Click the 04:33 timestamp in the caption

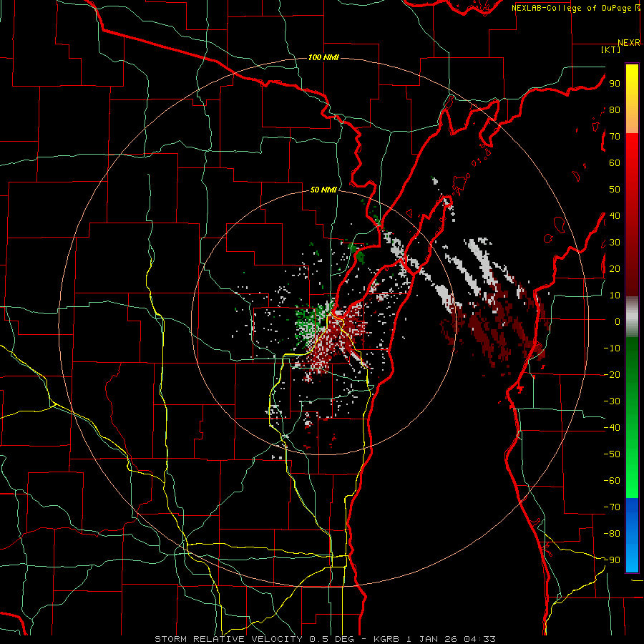point(479,639)
